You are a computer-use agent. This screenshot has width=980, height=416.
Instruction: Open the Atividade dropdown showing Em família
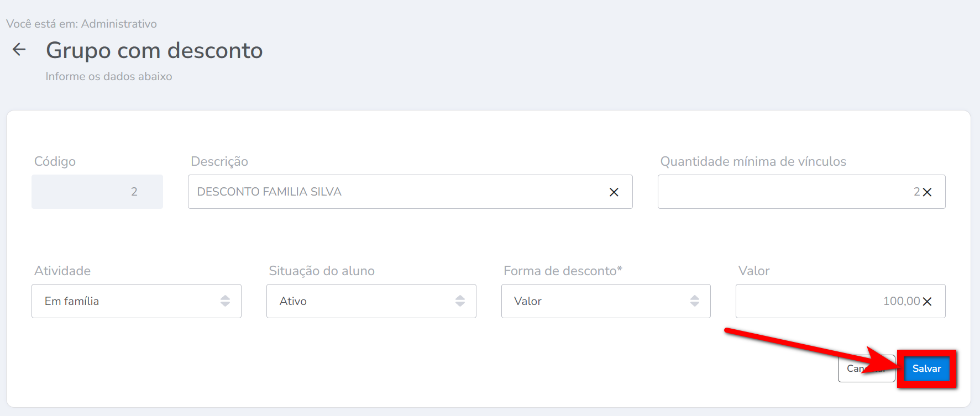[127, 301]
